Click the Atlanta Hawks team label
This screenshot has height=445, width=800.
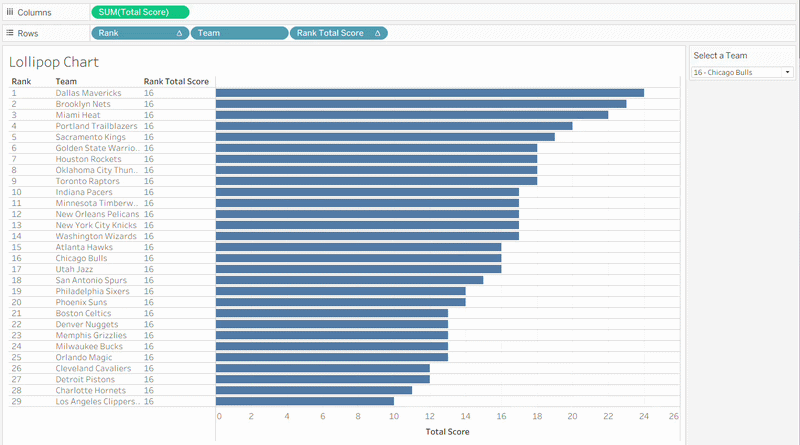click(x=84, y=248)
